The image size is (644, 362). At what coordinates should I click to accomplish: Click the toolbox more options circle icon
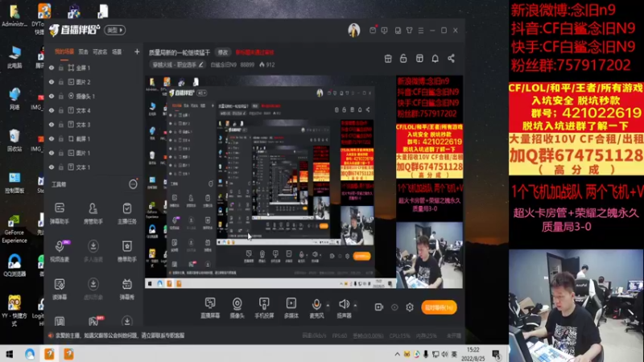click(133, 184)
